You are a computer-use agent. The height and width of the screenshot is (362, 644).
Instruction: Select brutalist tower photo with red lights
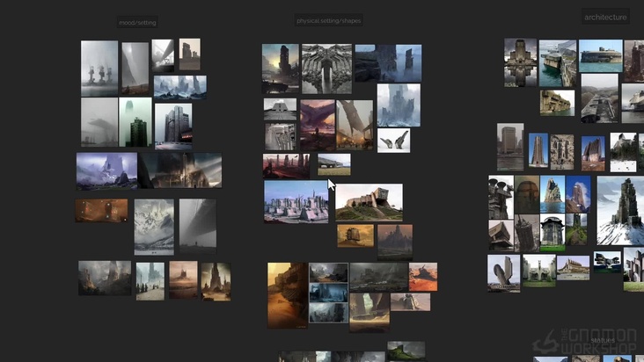(173, 127)
